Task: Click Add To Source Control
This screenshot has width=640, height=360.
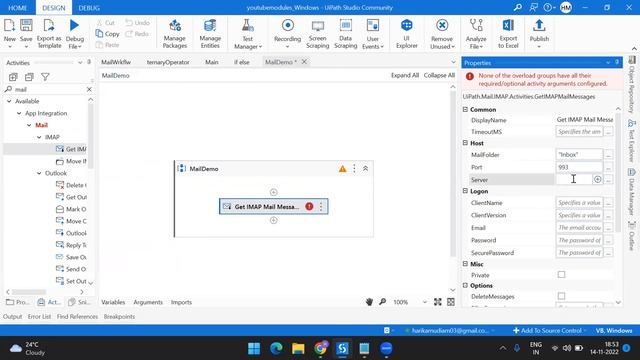Action: tap(549, 330)
